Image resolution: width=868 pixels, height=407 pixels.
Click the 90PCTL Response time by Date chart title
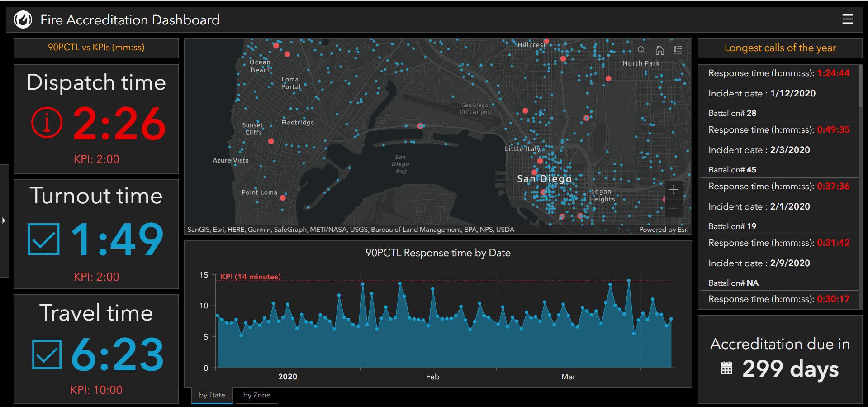pos(438,253)
